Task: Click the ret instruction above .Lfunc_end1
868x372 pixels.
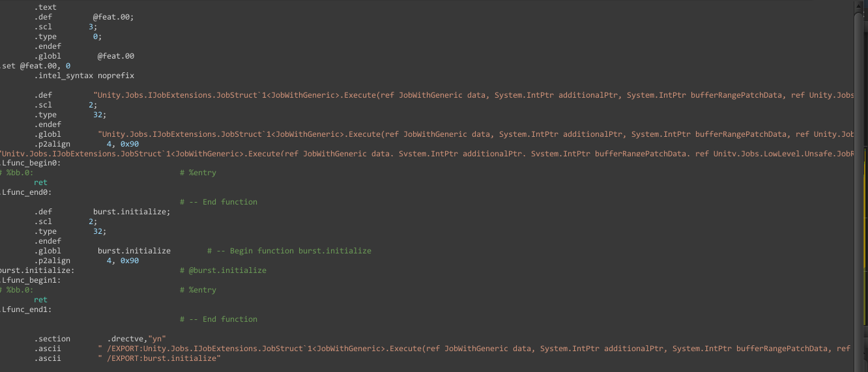Action: tap(41, 300)
